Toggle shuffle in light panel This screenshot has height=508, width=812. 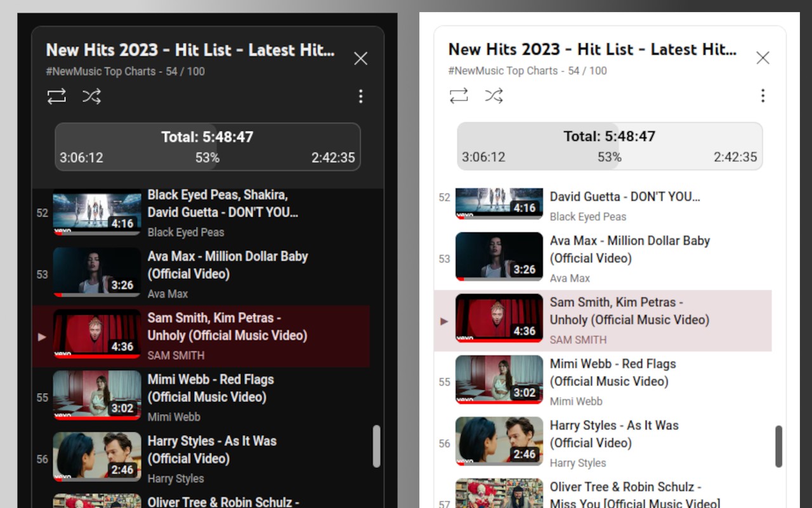[x=494, y=95]
